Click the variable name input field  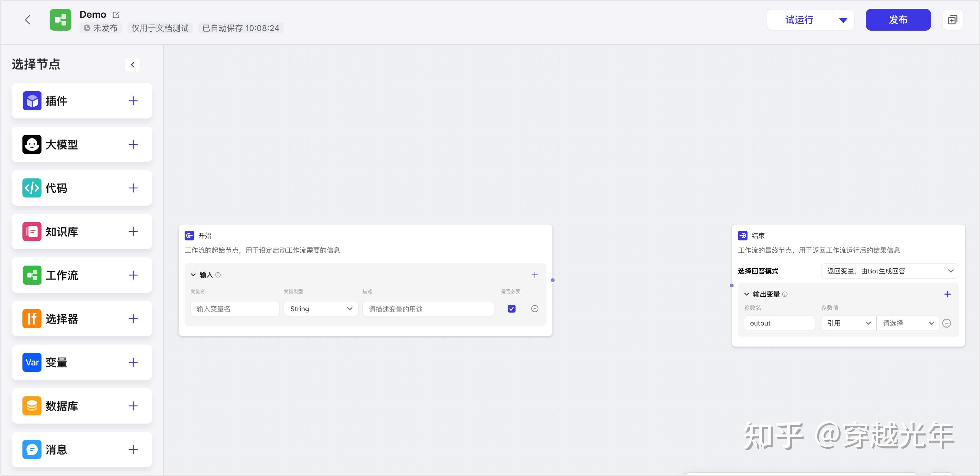click(235, 309)
